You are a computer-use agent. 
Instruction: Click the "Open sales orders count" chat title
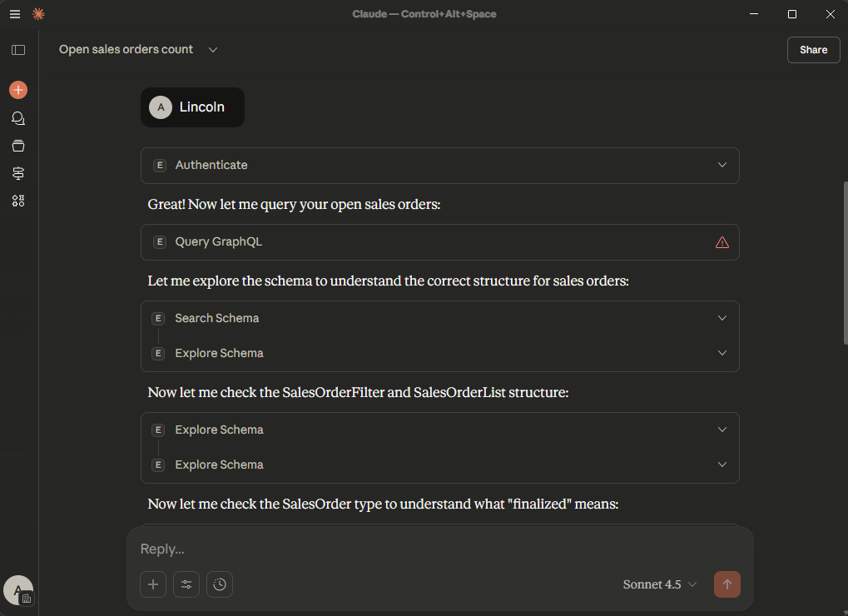(x=126, y=49)
